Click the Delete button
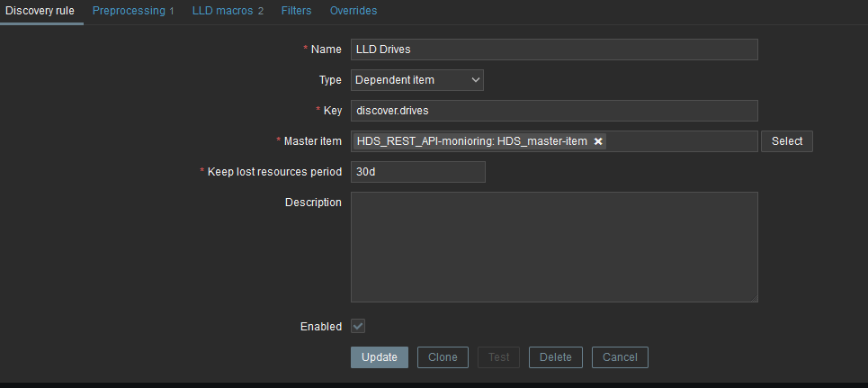 tap(555, 357)
